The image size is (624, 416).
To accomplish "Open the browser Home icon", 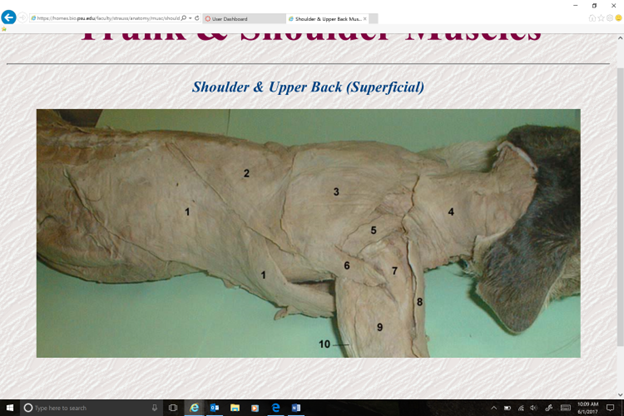I will pyautogui.click(x=592, y=18).
